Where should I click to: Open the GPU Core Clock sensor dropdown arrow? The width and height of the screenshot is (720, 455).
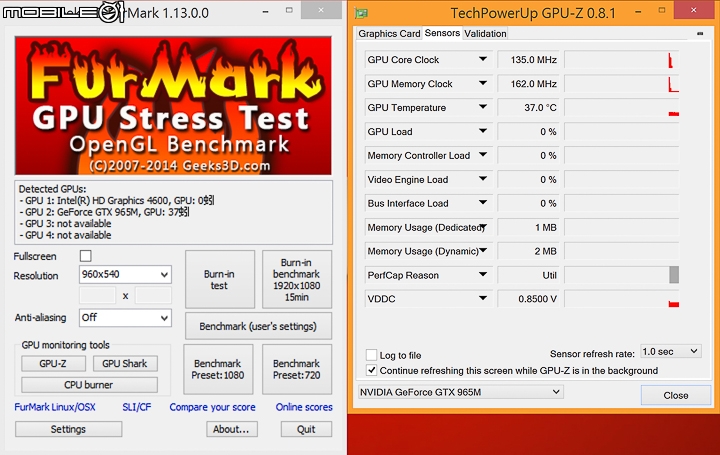tap(483, 59)
